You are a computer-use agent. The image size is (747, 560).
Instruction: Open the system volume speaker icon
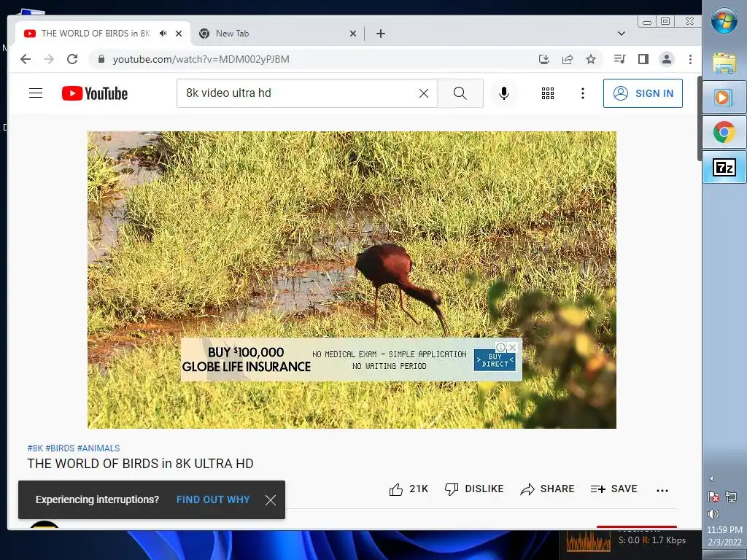point(713,514)
